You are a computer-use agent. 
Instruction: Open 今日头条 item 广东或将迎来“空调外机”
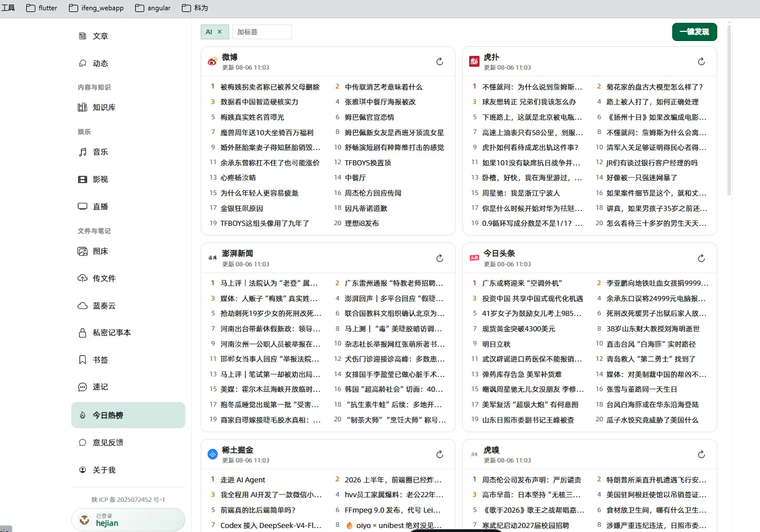[x=522, y=283]
